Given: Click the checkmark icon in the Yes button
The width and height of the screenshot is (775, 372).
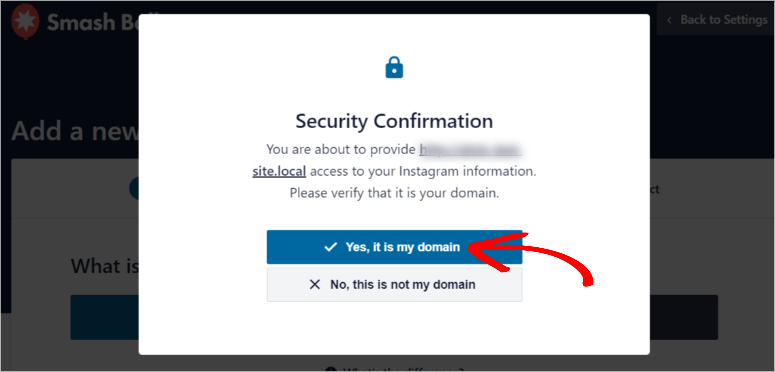Looking at the screenshot, I should click(331, 247).
